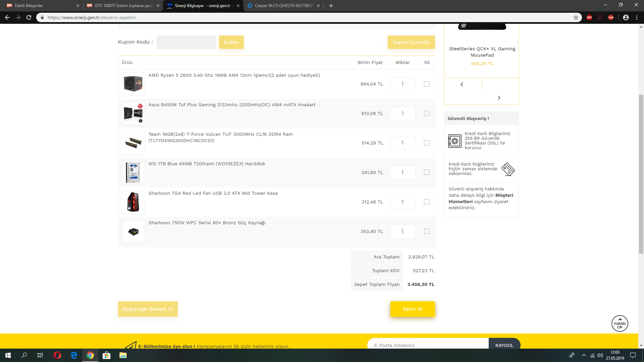The image size is (644, 362).
Task: Open Windows Start menu
Action: click(x=8, y=355)
